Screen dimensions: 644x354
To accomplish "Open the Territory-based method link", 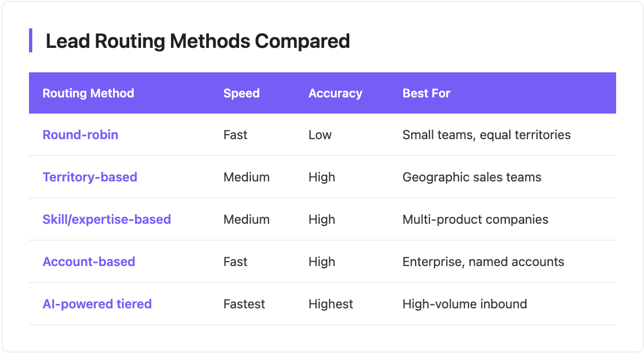I will [x=90, y=177].
